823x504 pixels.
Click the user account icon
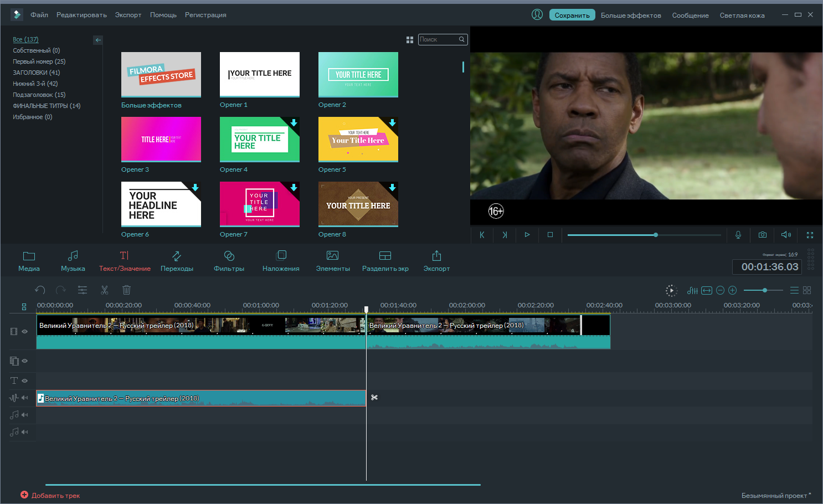[x=537, y=14]
